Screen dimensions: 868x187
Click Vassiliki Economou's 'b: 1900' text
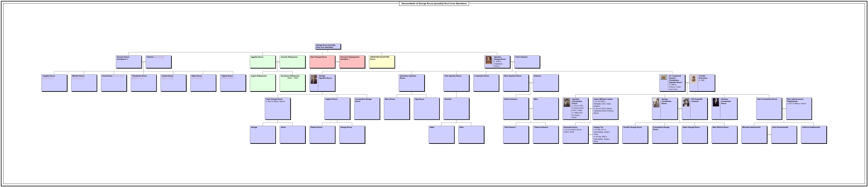[x=702, y=80]
